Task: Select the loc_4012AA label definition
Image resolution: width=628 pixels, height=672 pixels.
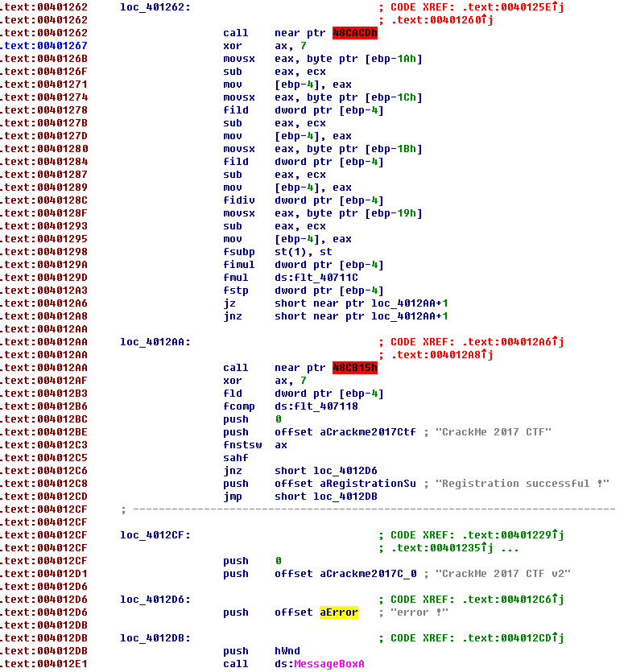Action: (x=155, y=342)
